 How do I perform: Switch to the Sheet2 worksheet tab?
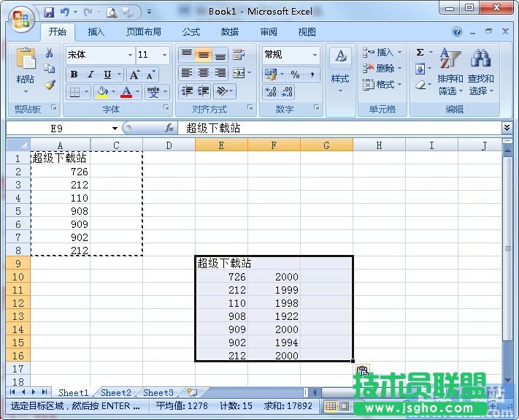(x=116, y=393)
